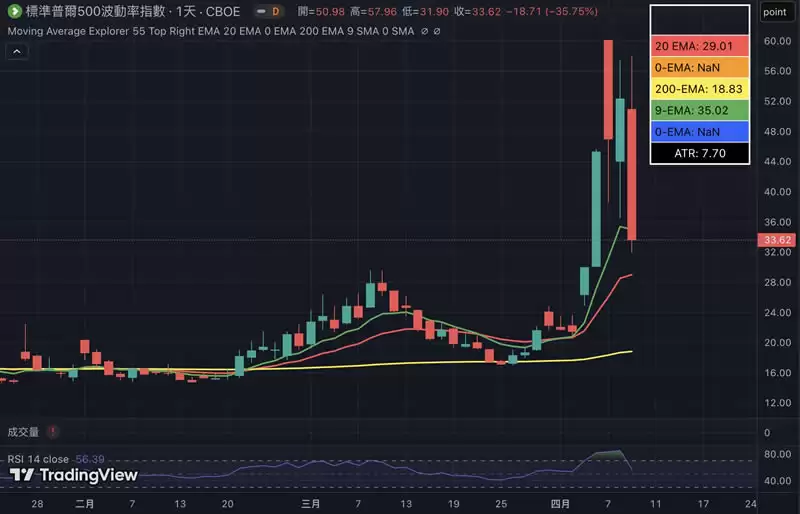Image resolution: width=800 pixels, height=514 pixels.
Task: Click 12.00 on the price axis
Action: [778, 403]
